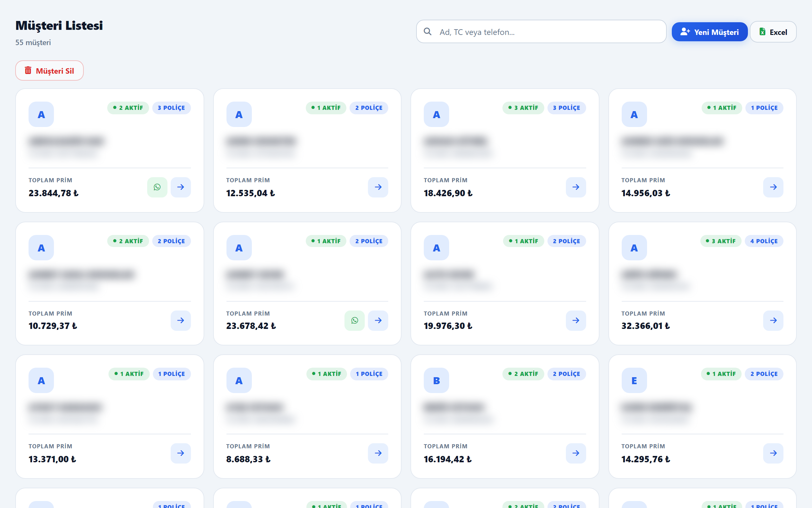This screenshot has width=812, height=508.
Task: Click the 3 AKTİF badge on the 18.426,90 ₺ card
Action: (523, 108)
